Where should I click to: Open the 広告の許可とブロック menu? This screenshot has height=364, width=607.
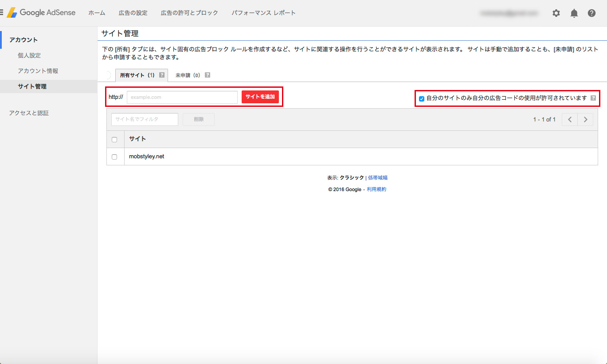coord(189,13)
